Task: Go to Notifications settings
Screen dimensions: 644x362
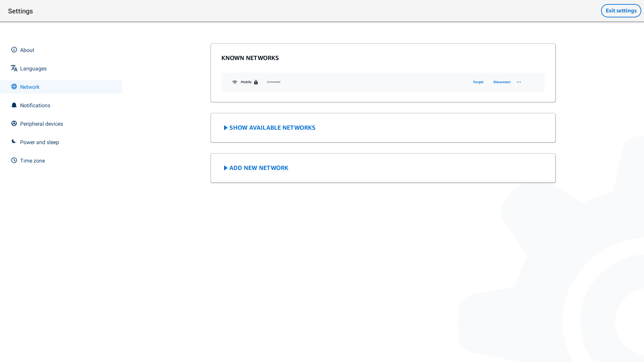Action: [x=61, y=105]
